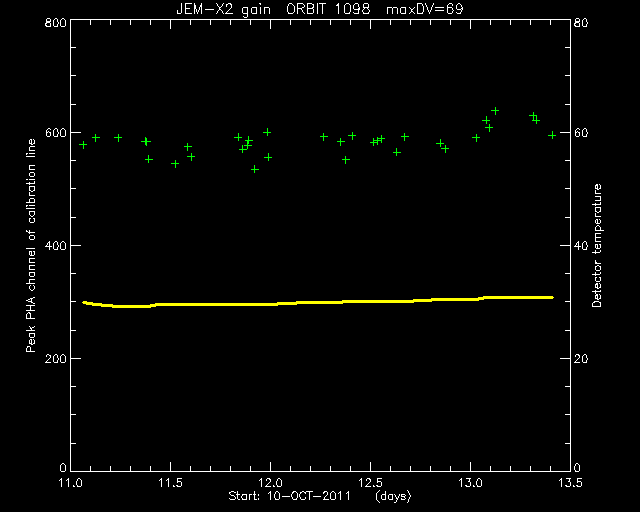The image size is (640, 512).
Task: Click the 400 tick label on left axis
Action: point(56,246)
